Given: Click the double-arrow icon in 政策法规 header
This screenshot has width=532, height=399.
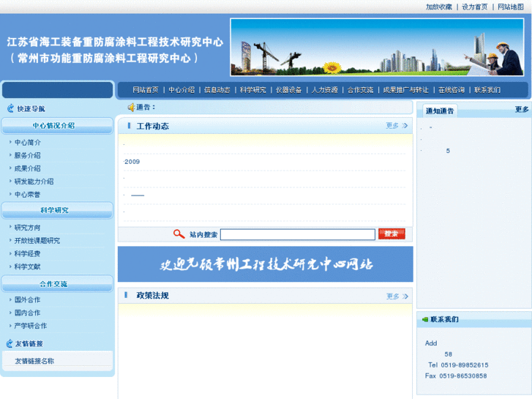Looking at the screenshot, I should coord(405,297).
